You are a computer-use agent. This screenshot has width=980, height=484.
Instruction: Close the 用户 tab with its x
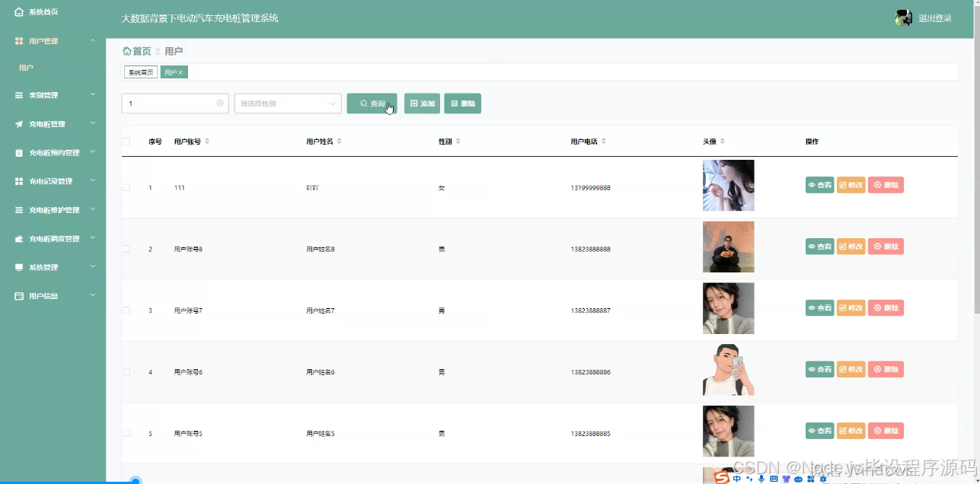(x=180, y=73)
